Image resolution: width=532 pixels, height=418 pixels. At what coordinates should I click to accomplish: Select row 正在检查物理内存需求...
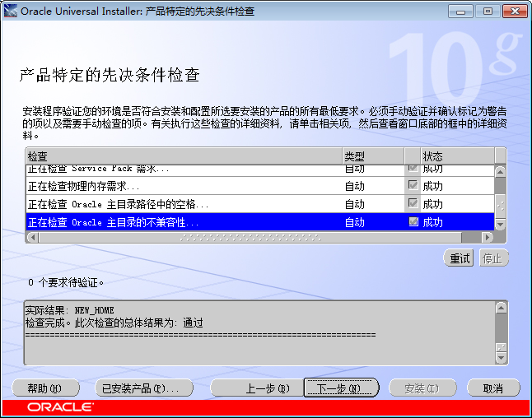pos(260,186)
